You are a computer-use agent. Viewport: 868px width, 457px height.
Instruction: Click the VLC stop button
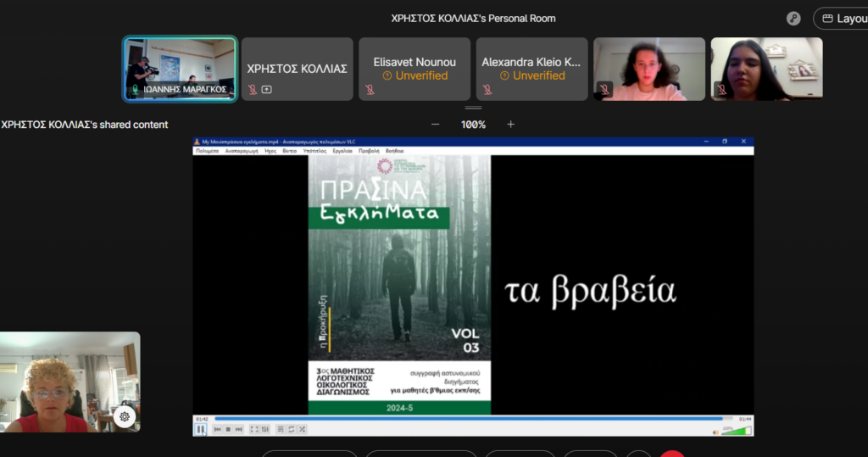[x=228, y=430]
